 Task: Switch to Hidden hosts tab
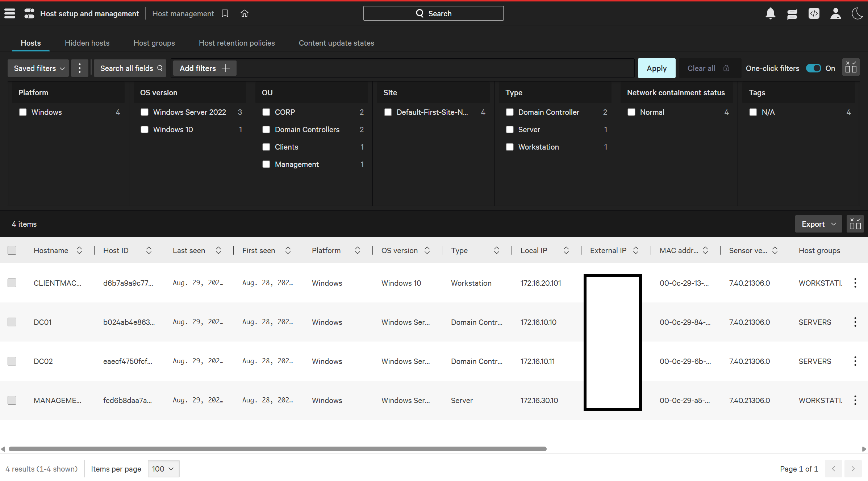coord(87,43)
